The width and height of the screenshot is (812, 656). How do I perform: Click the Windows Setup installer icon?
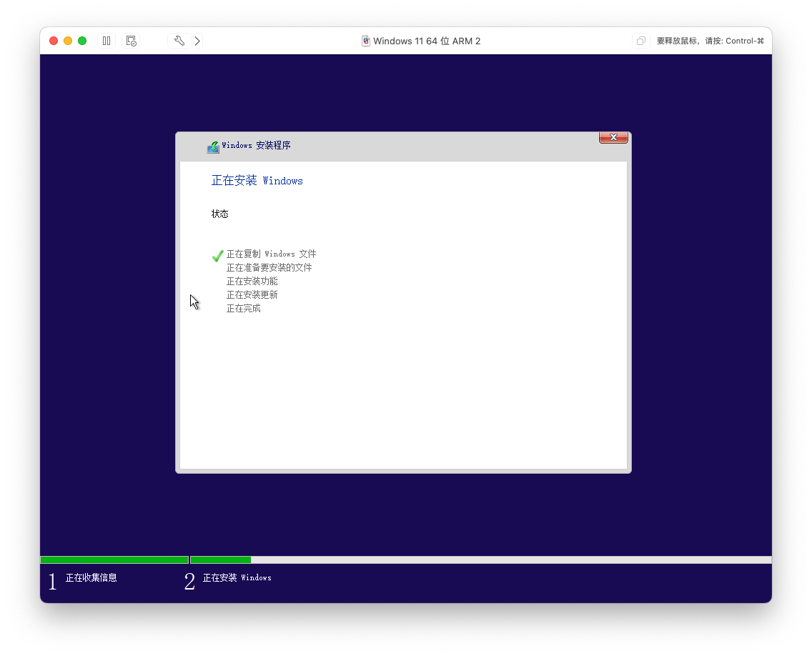click(x=213, y=147)
